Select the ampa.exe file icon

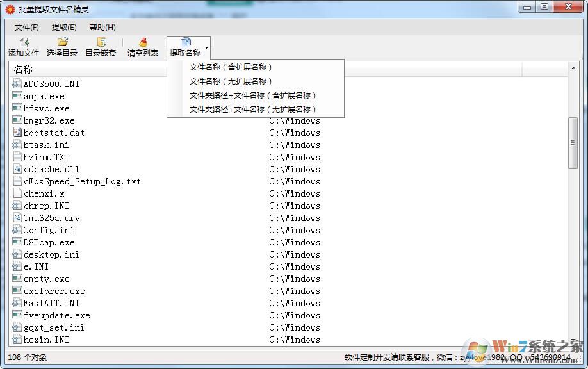(16, 96)
